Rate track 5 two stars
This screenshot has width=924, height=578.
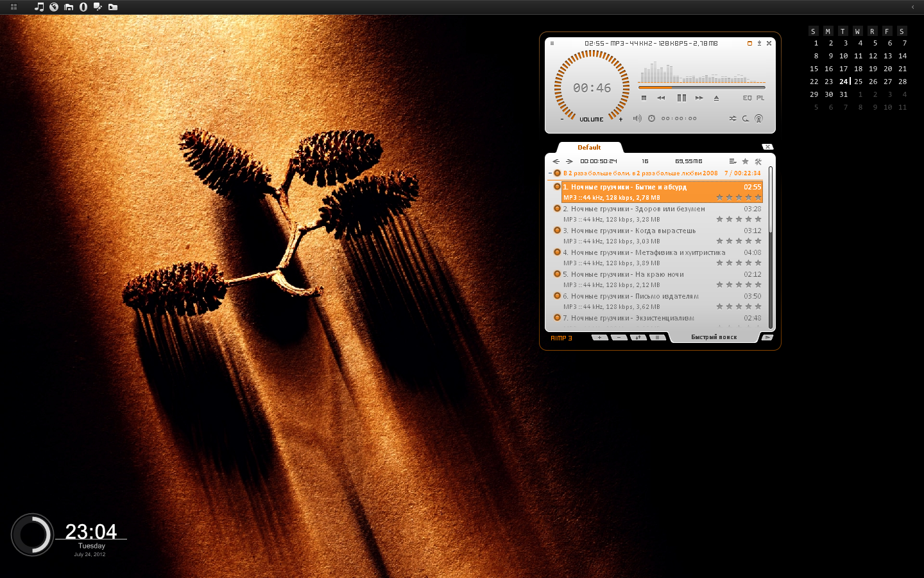pyautogui.click(x=729, y=285)
